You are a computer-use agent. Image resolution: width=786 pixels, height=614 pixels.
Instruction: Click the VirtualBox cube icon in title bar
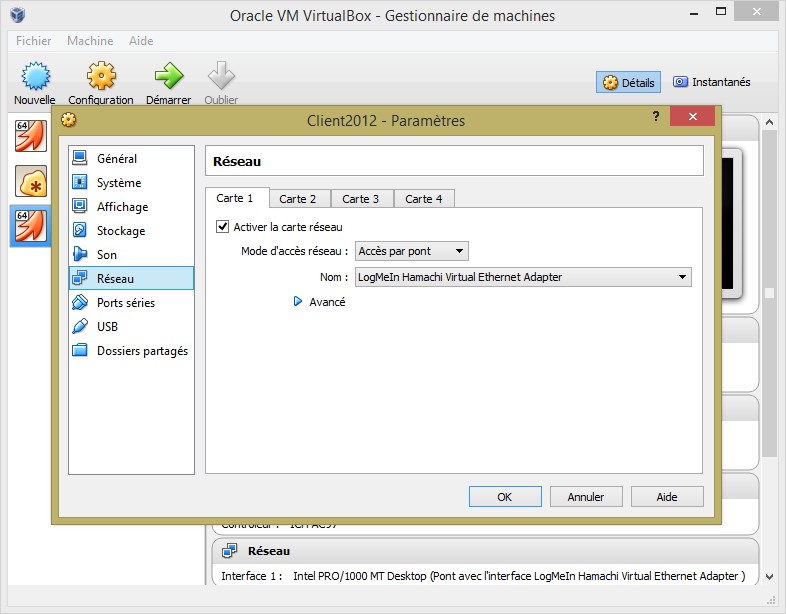coord(18,15)
